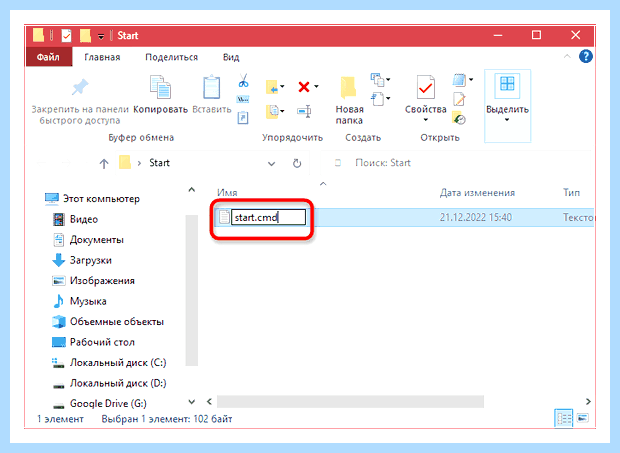The width and height of the screenshot is (620, 453).
Task: Click the blue Help question mark
Action: point(586,57)
